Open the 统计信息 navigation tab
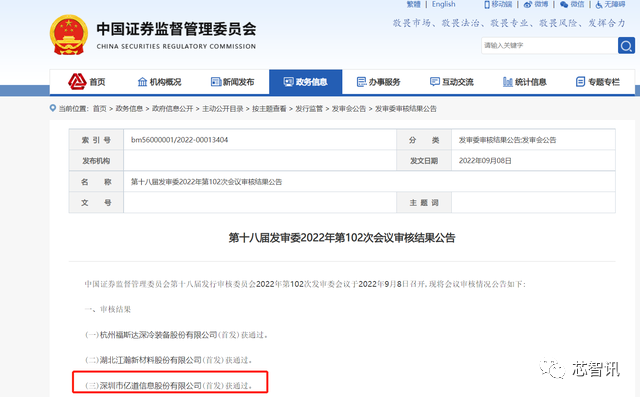This screenshot has width=640, height=397. pos(525,82)
